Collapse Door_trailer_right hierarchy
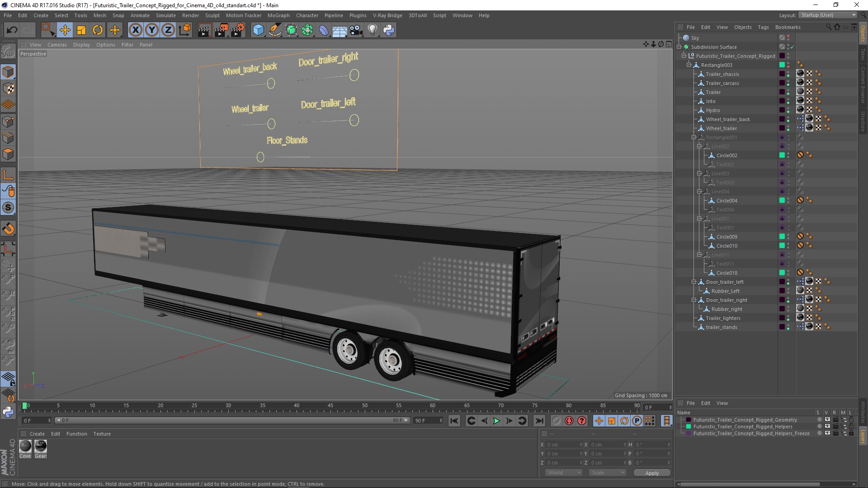Viewport: 868px width, 488px height. point(694,300)
